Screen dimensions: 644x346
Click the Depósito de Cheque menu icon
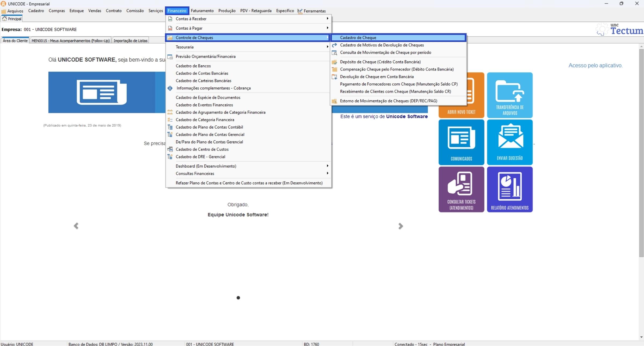tap(334, 62)
